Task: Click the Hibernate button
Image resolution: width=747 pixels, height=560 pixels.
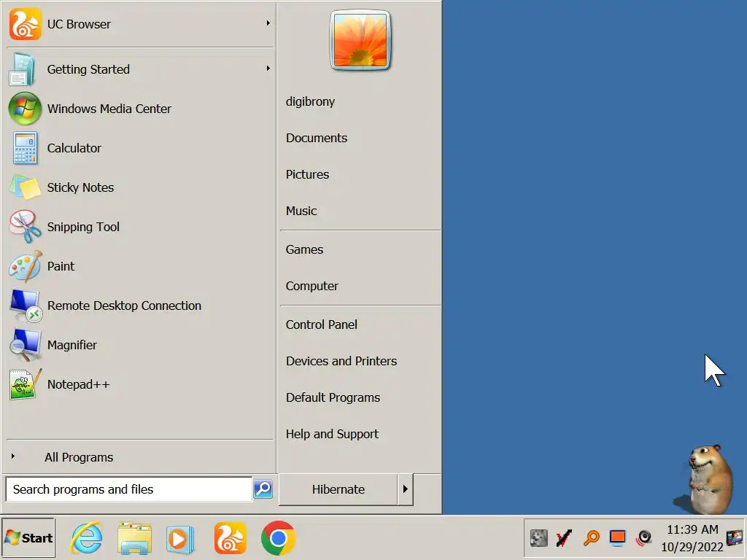Action: pos(338,489)
